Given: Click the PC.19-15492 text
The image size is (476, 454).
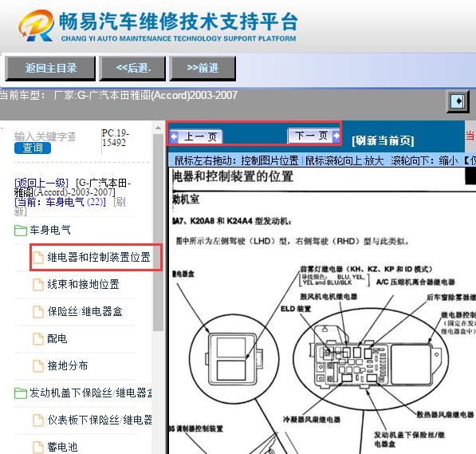Looking at the screenshot, I should coord(116,138).
